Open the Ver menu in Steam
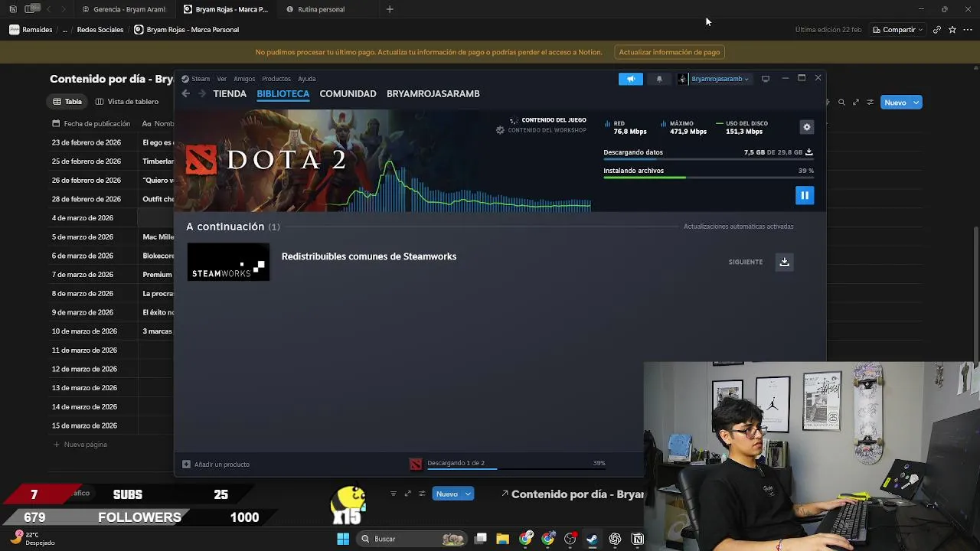980x551 pixels. (221, 79)
